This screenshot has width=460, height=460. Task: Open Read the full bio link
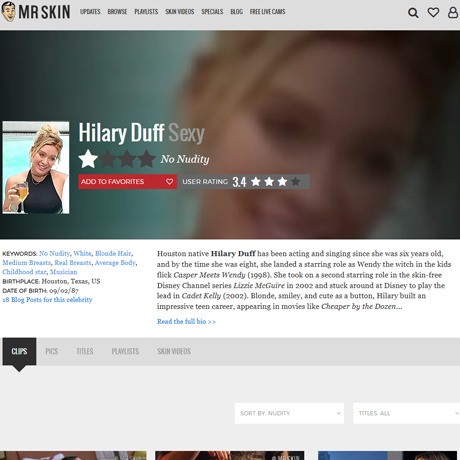click(x=186, y=322)
